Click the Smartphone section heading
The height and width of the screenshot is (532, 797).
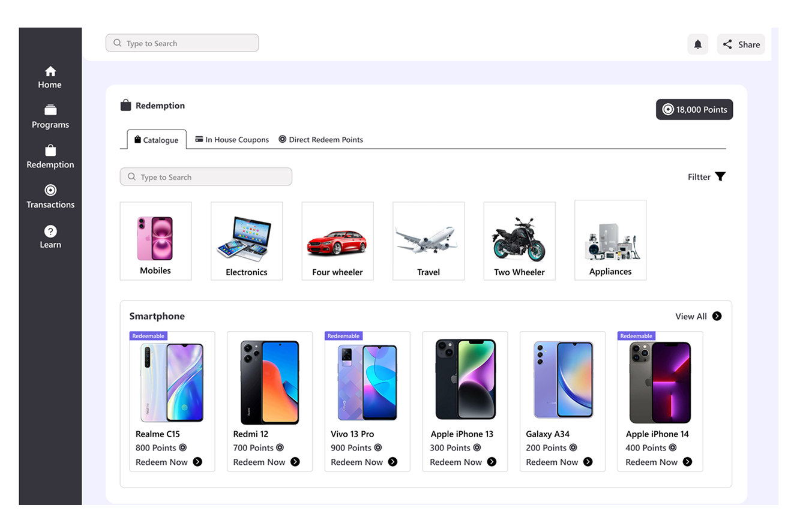point(157,317)
